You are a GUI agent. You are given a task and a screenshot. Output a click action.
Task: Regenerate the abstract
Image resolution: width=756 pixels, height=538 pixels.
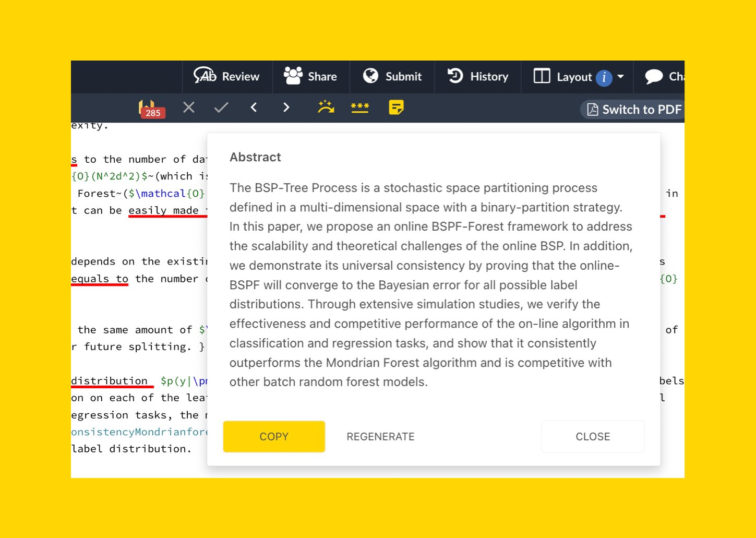380,436
